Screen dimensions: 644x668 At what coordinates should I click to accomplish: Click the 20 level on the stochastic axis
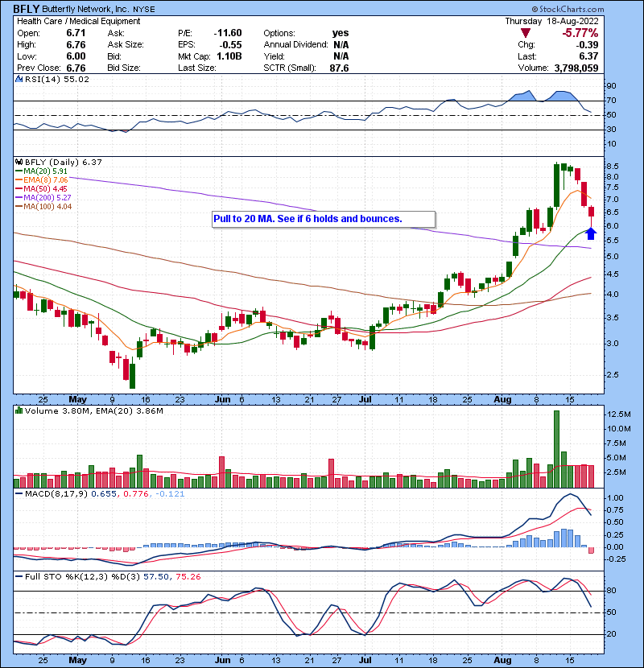pos(611,634)
